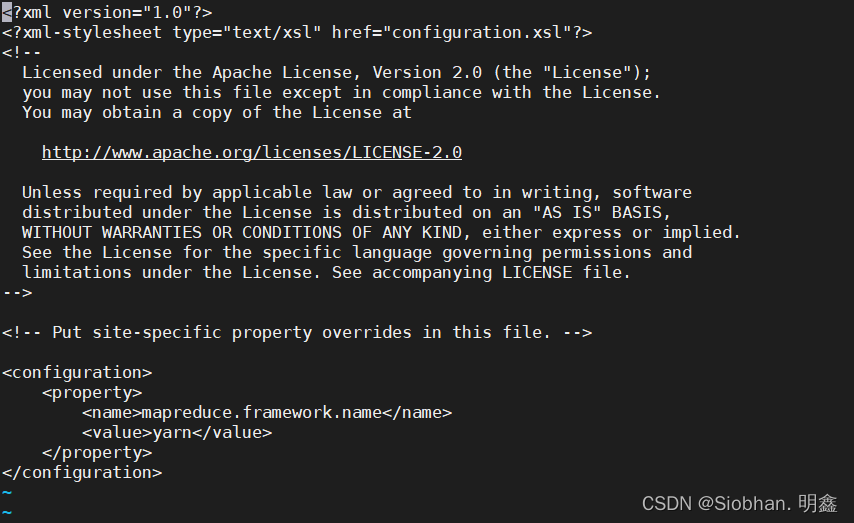Click the comment closing arrow marker
This screenshot has height=523, width=854.
click(17, 292)
